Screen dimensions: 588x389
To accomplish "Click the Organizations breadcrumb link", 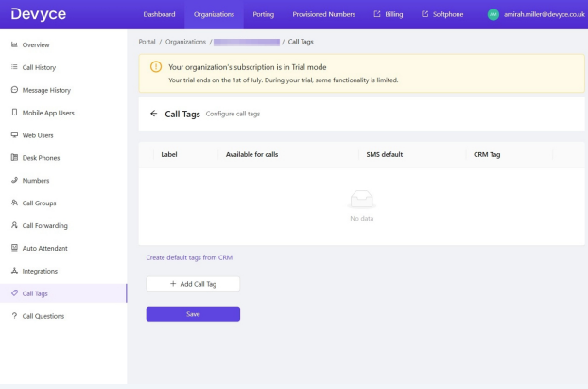I will (185, 42).
